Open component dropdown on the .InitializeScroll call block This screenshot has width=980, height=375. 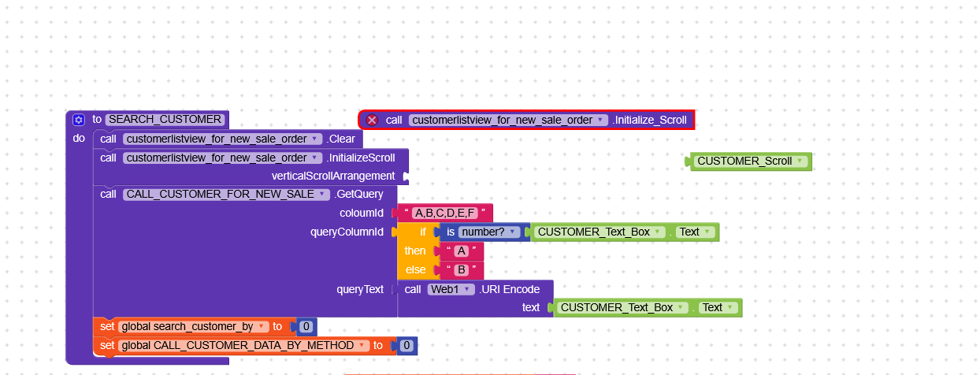(223, 158)
